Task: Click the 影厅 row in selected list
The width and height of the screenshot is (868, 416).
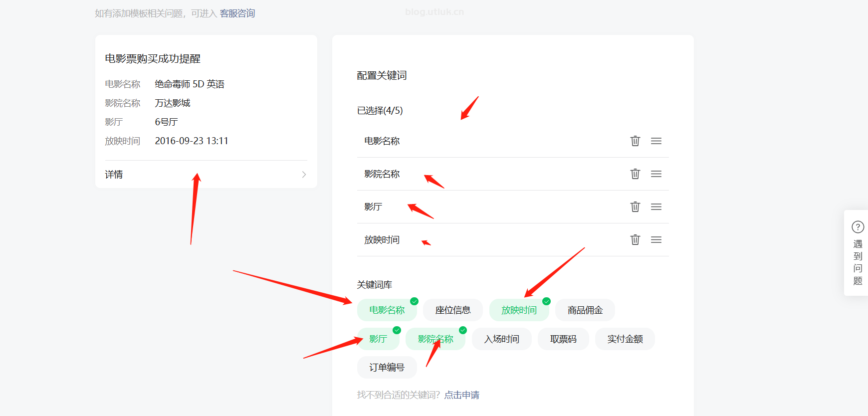Action: pyautogui.click(x=513, y=207)
